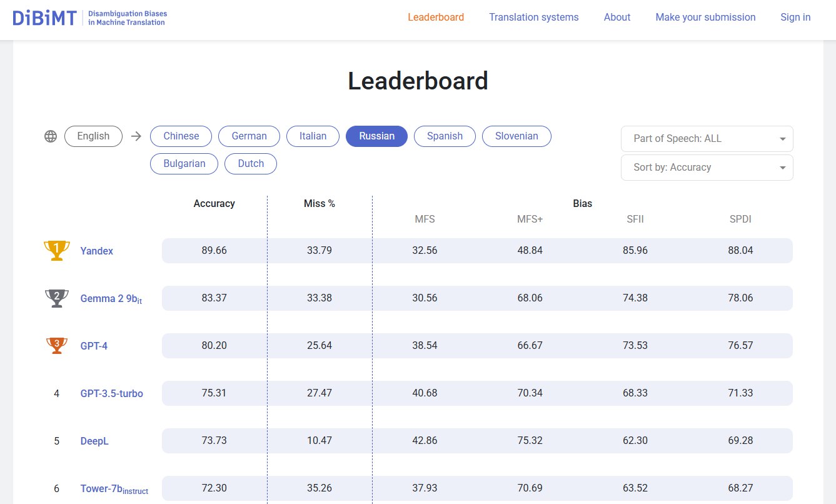This screenshot has height=504, width=836.
Task: Open the Yandex system link
Action: 97,251
